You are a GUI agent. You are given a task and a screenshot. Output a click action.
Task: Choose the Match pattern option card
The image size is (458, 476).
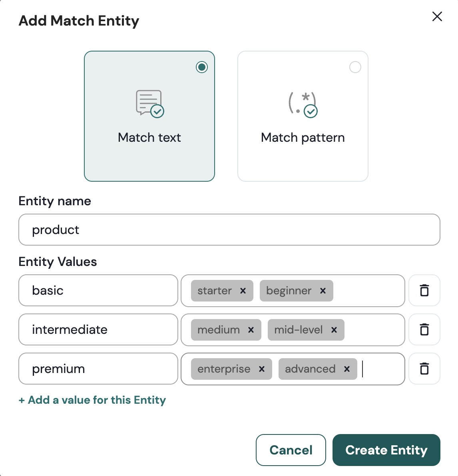coord(303,116)
